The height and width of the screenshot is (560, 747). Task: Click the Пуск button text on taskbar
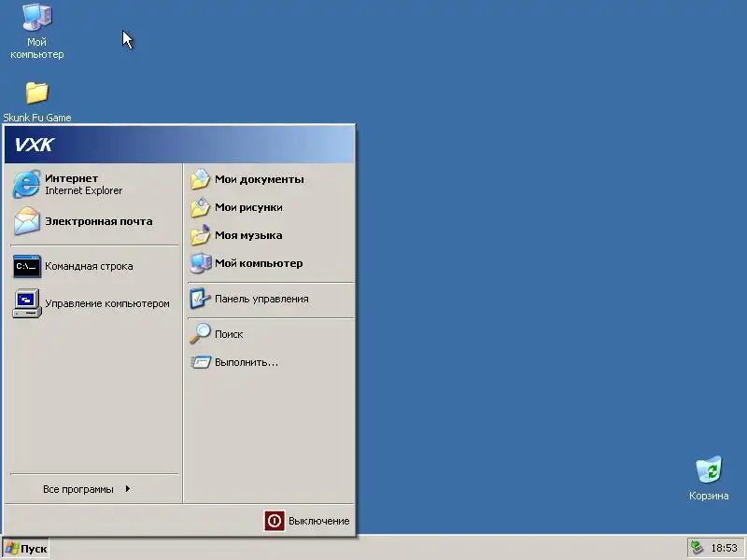coord(34,549)
